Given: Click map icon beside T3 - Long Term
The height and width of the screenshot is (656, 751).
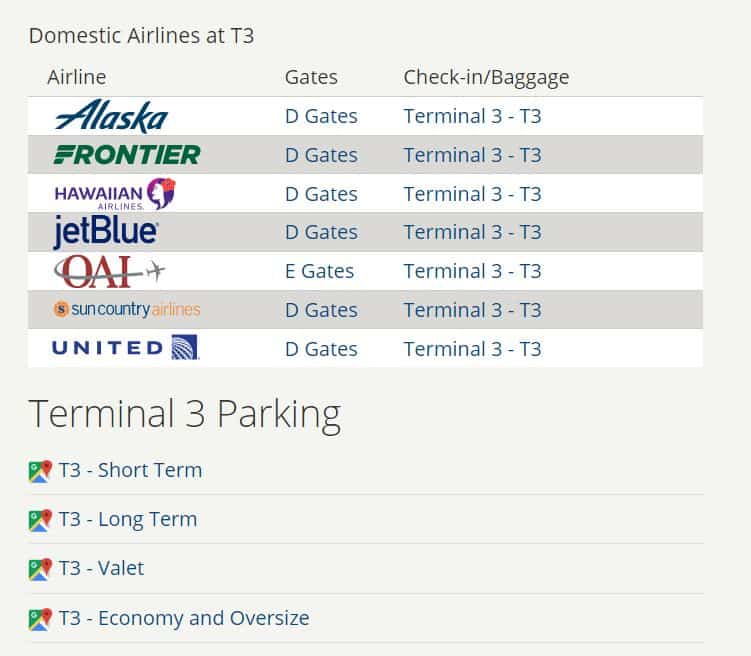Looking at the screenshot, I should tap(40, 520).
